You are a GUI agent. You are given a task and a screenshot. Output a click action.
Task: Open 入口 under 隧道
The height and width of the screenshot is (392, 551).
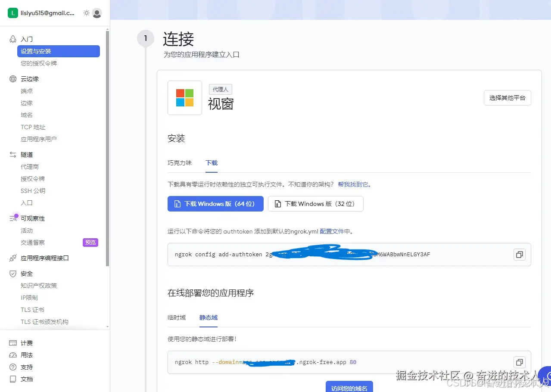27,203
